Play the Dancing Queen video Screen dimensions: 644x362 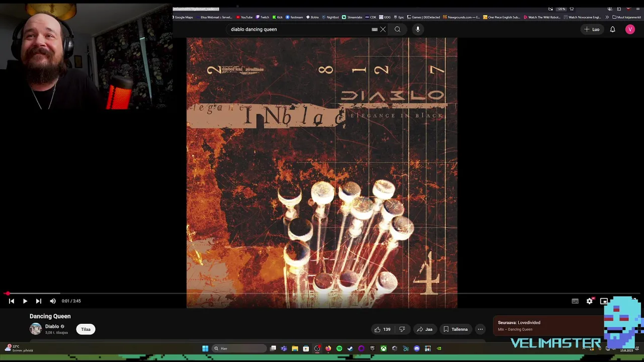point(25,301)
